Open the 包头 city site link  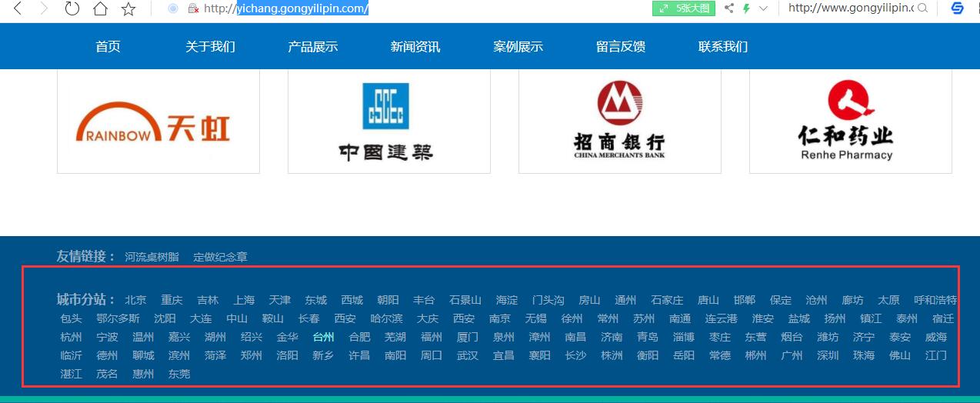tap(71, 318)
